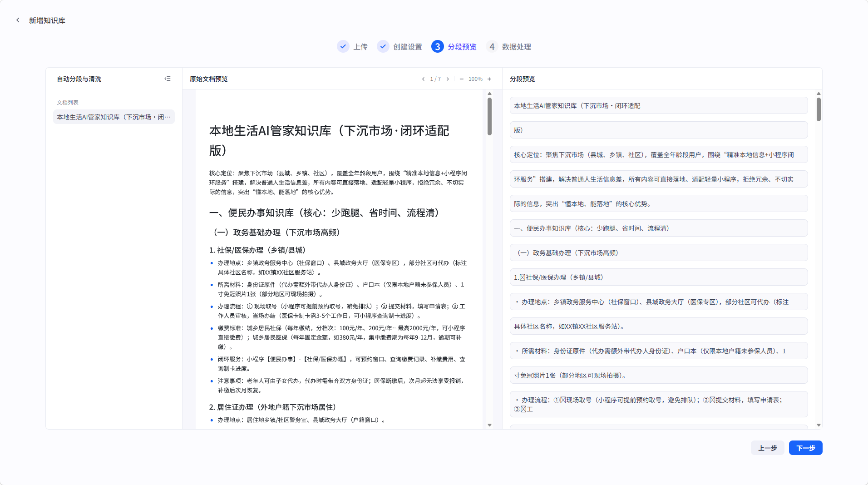Click bullet 注意事项：老年人可由子女代办 in document
The width and height of the screenshot is (868, 485).
[x=341, y=386]
